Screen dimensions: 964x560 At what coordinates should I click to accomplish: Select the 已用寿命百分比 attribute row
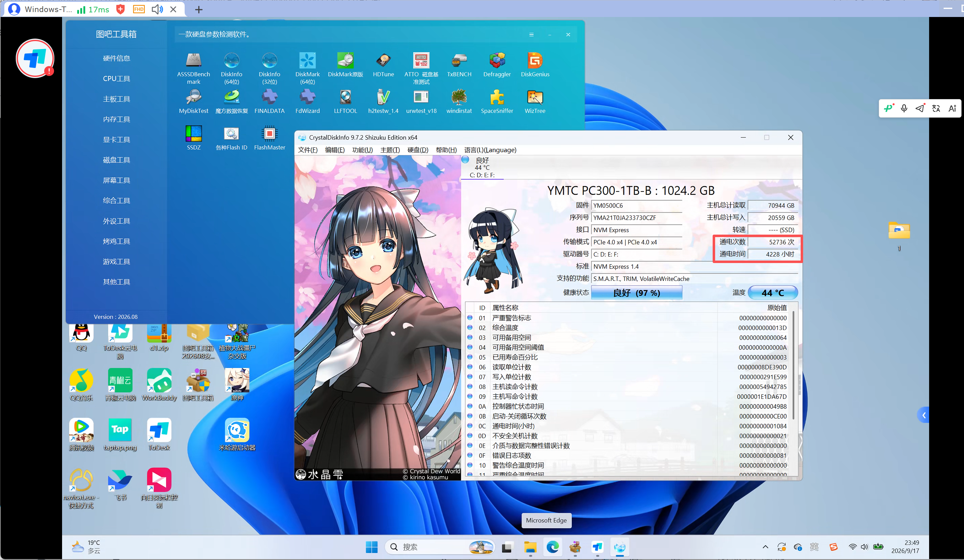[628, 357]
